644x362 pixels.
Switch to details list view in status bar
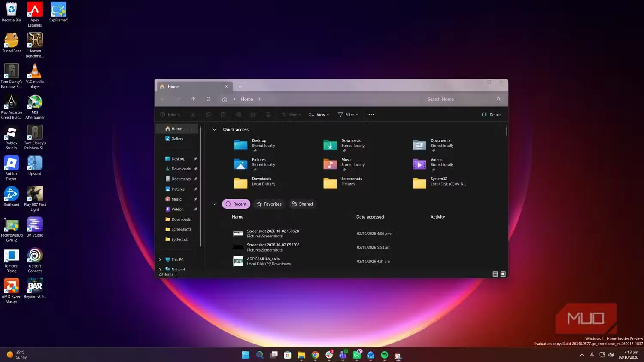tap(495, 274)
